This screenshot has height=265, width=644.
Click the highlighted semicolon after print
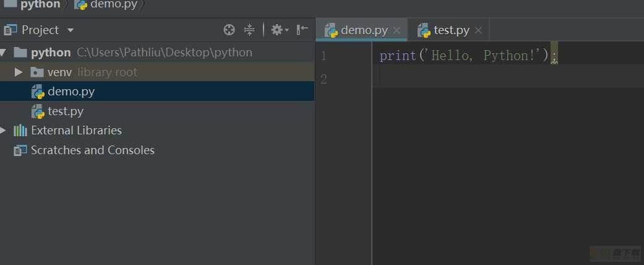[x=554, y=56]
